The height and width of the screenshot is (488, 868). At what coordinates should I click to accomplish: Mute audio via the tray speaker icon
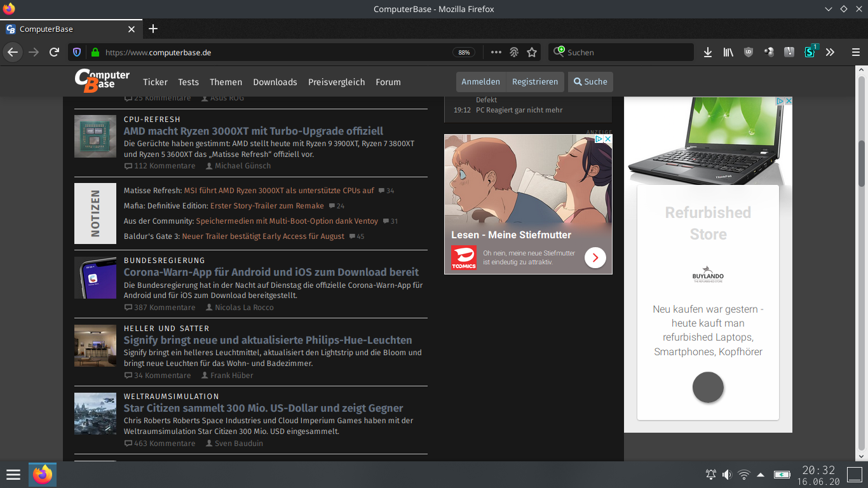click(727, 475)
